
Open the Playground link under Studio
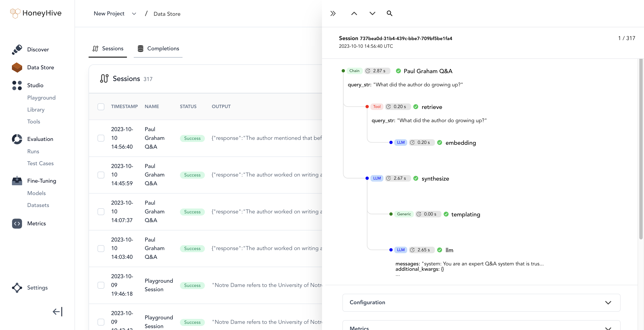pos(41,98)
